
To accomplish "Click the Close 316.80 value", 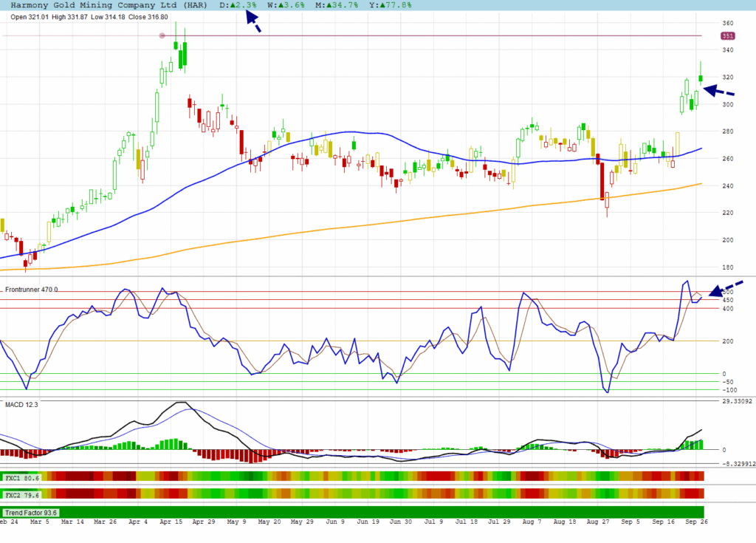I will point(148,17).
